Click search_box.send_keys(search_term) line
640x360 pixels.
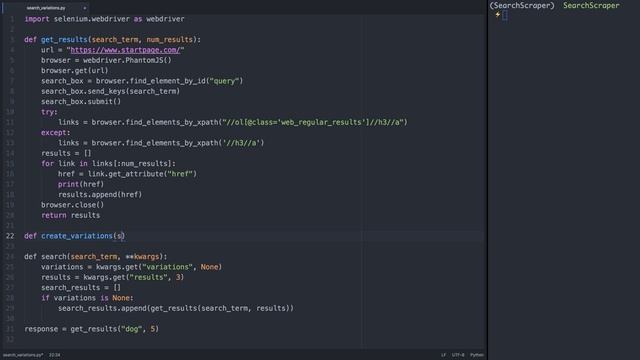111,91
